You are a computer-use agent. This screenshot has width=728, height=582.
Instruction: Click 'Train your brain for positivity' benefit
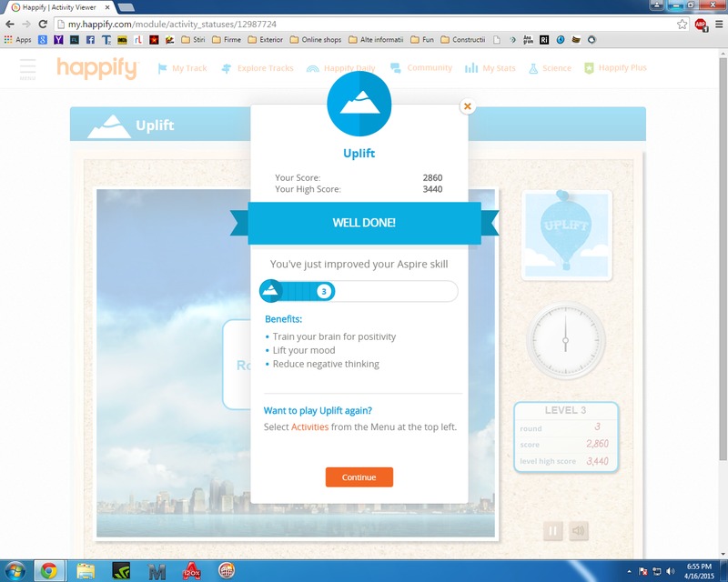coord(334,336)
